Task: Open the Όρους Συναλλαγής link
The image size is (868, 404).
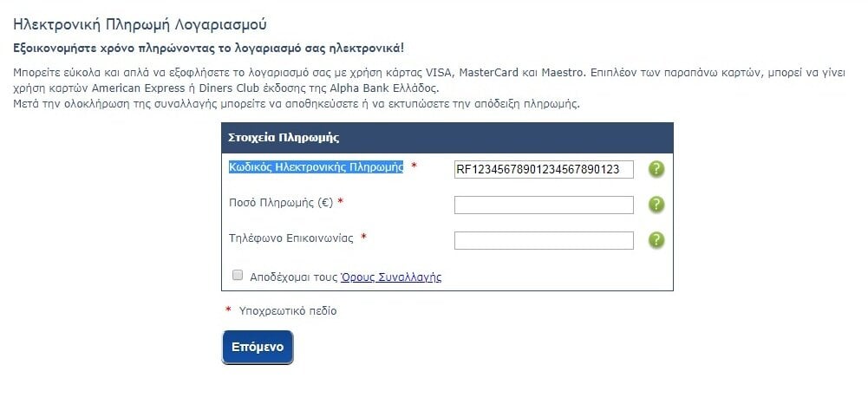Action: [x=391, y=277]
